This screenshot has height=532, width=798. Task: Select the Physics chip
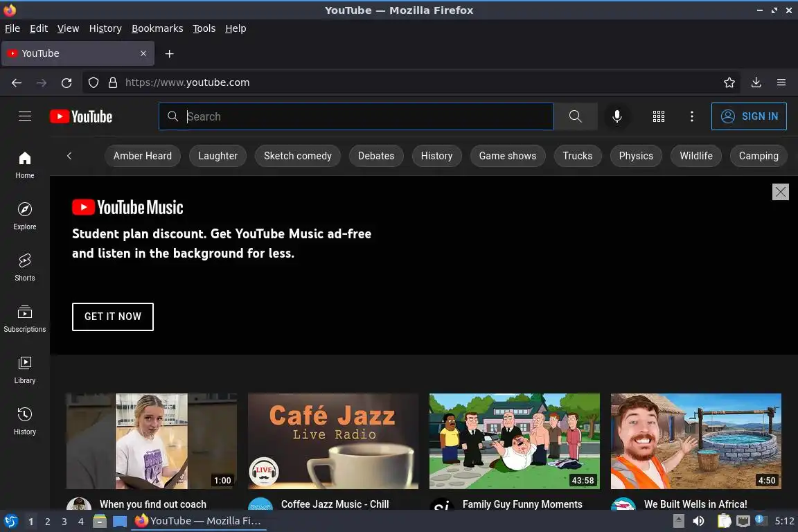coord(636,156)
